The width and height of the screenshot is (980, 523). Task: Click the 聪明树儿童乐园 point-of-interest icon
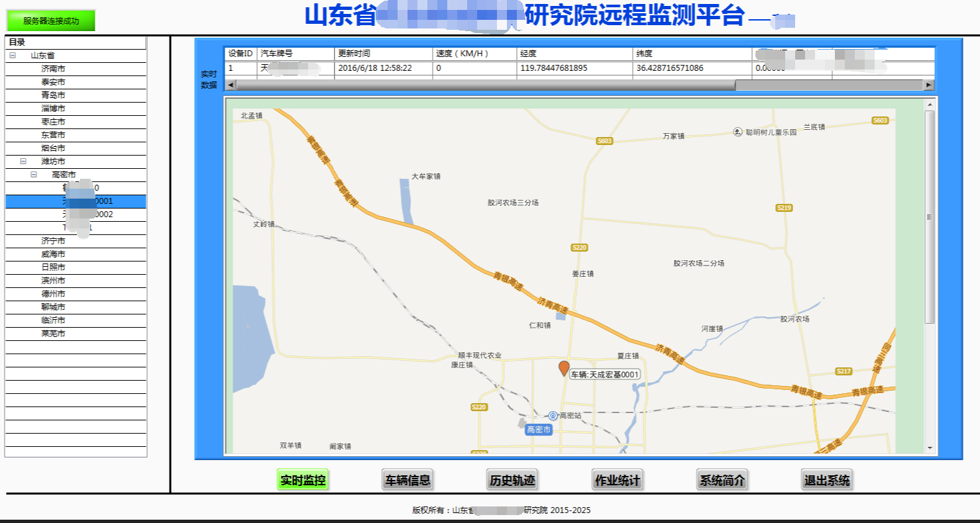pyautogui.click(x=738, y=132)
